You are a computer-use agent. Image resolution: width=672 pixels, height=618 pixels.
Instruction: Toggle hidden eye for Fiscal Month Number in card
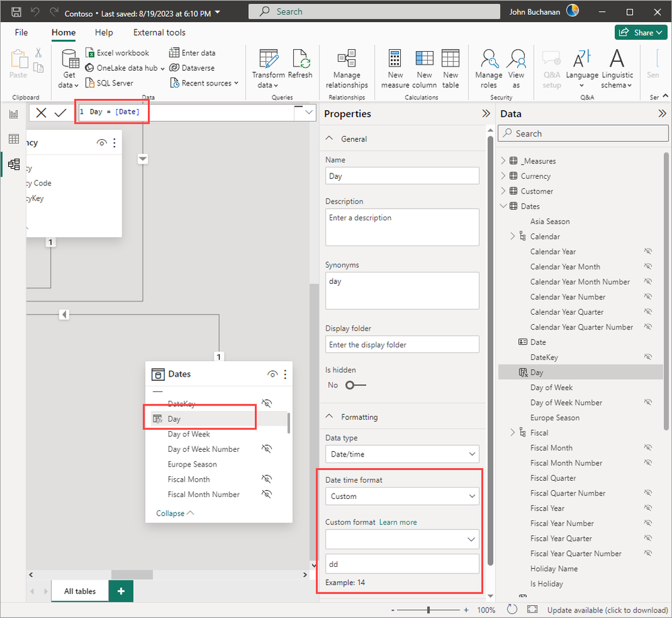(266, 494)
